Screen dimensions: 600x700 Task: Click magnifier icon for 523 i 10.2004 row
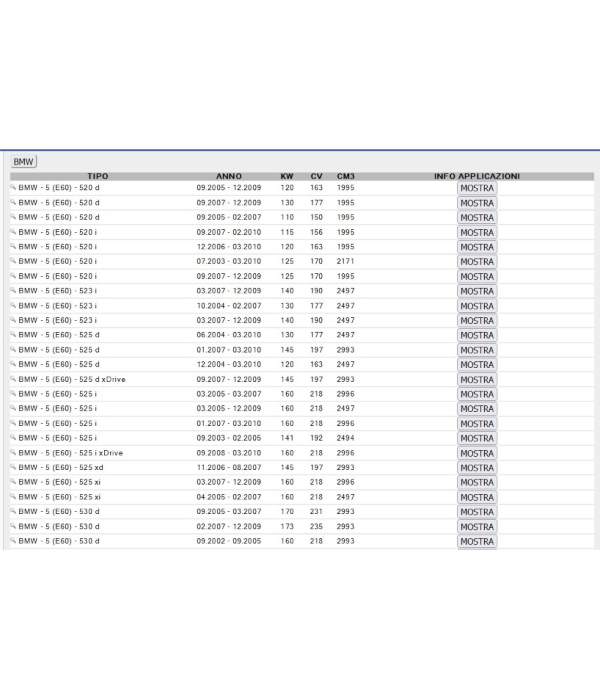coord(13,305)
